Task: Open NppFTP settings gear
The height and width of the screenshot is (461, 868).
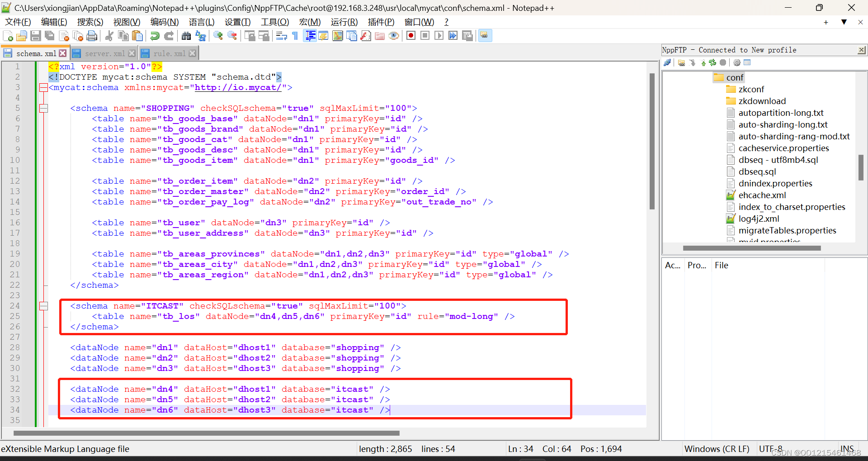Action: (736, 63)
